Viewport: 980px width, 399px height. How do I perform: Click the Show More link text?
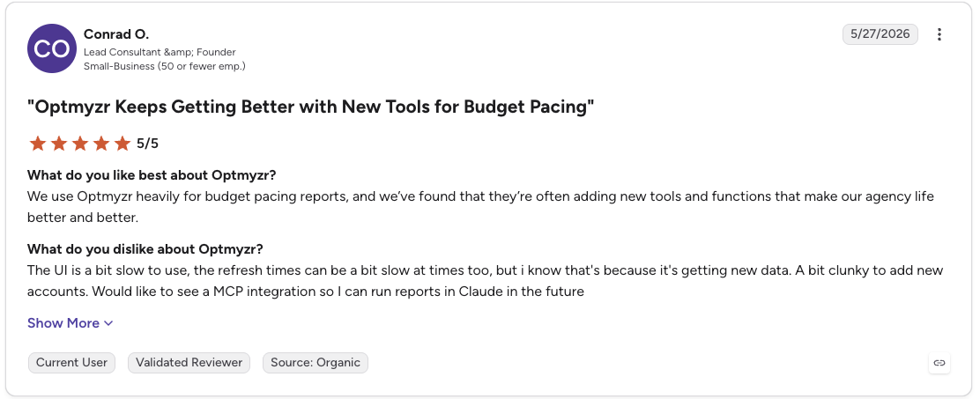[63, 323]
